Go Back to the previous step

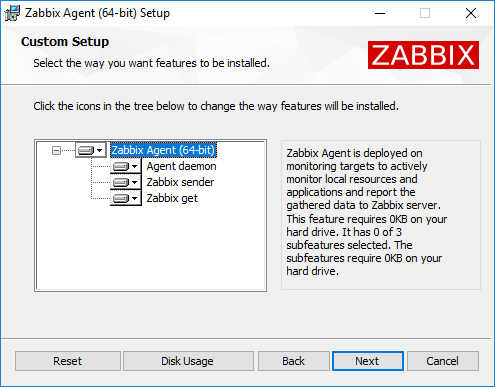point(294,361)
